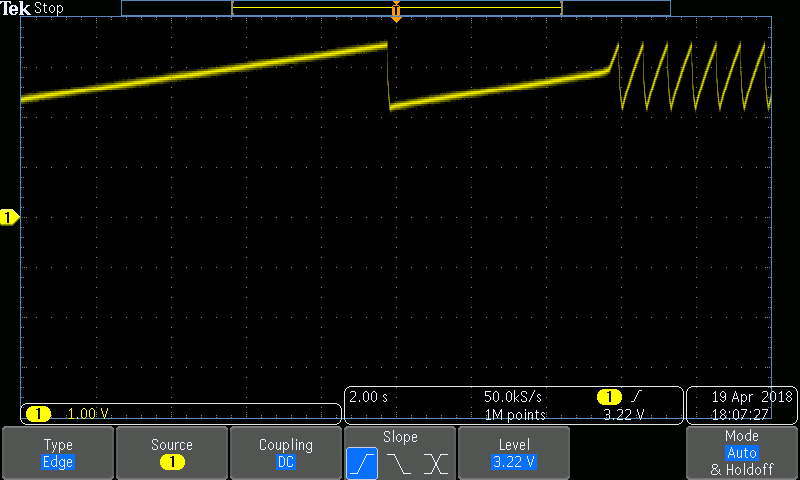Click the 1.00 V vertical scale readout

click(x=89, y=413)
